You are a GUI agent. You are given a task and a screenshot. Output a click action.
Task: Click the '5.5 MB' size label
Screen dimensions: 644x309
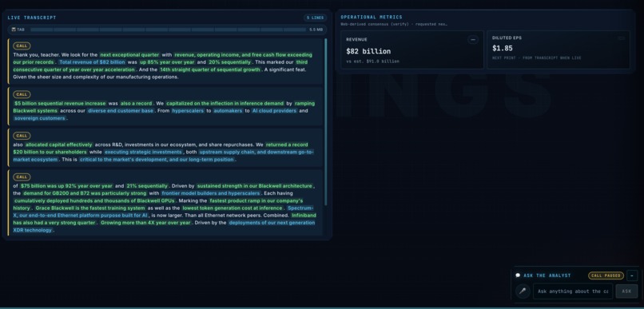coord(316,30)
